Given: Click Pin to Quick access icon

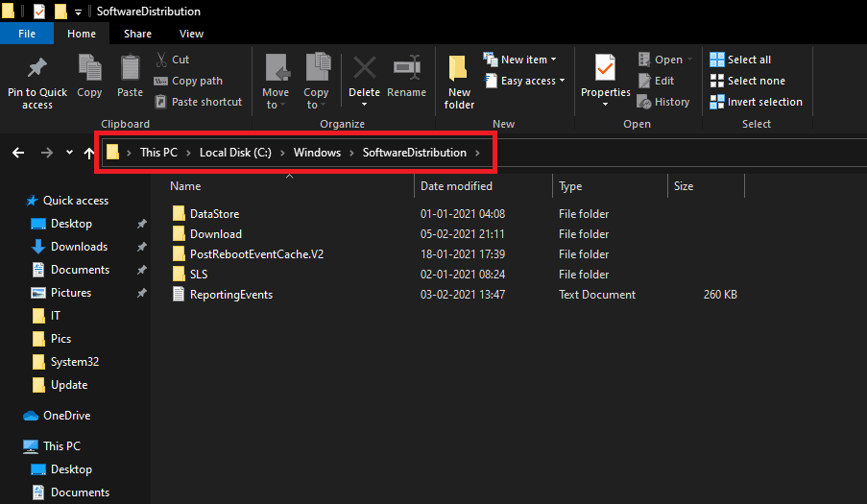Looking at the screenshot, I should [37, 68].
